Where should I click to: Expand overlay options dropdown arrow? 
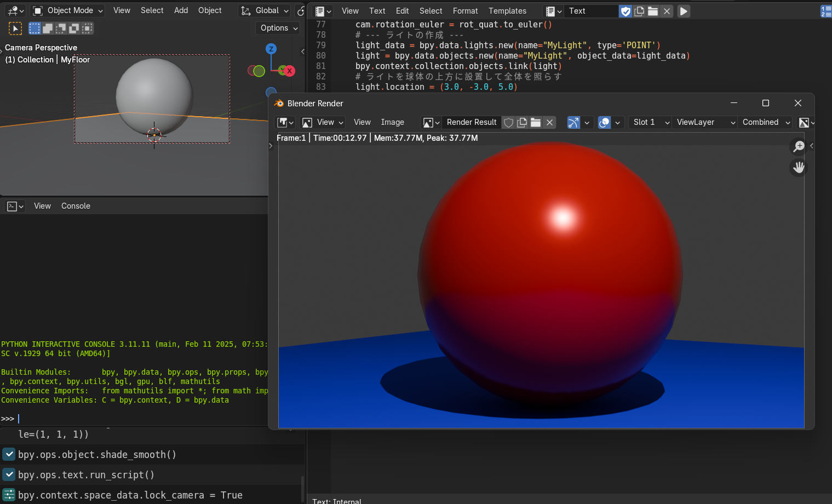pyautogui.click(x=618, y=122)
